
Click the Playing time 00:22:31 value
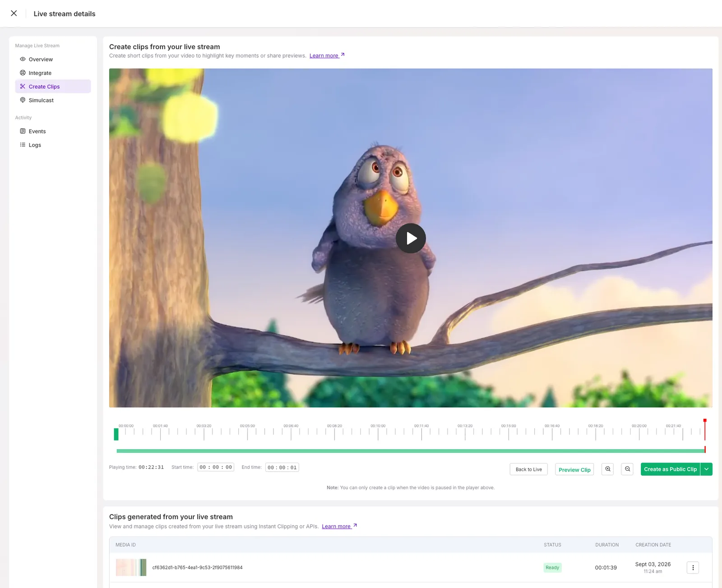(x=151, y=467)
